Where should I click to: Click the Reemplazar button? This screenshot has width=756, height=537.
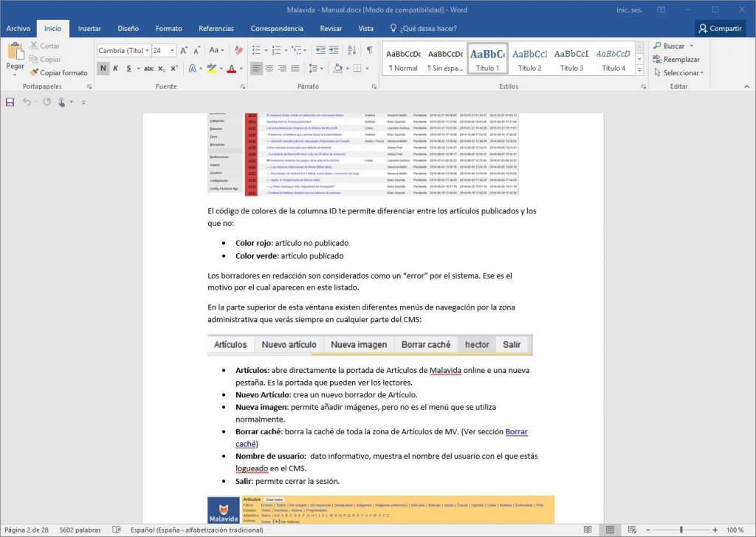click(x=676, y=59)
